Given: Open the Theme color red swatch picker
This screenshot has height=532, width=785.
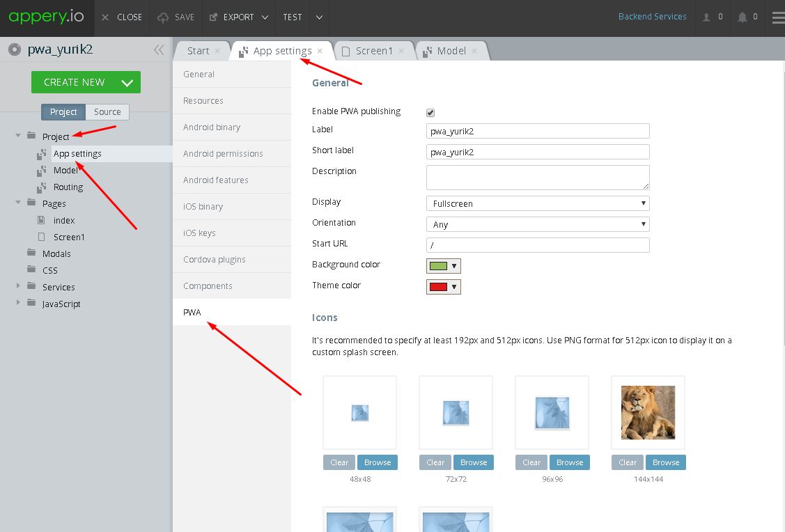Looking at the screenshot, I should [444, 287].
